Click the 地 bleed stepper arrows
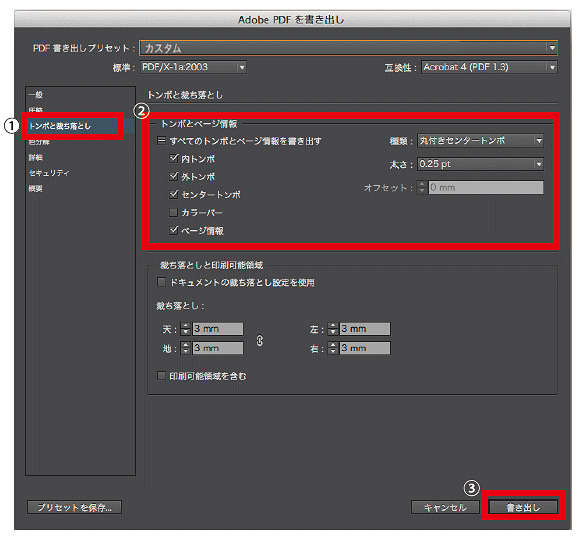This screenshot has width=581, height=540. click(186, 348)
